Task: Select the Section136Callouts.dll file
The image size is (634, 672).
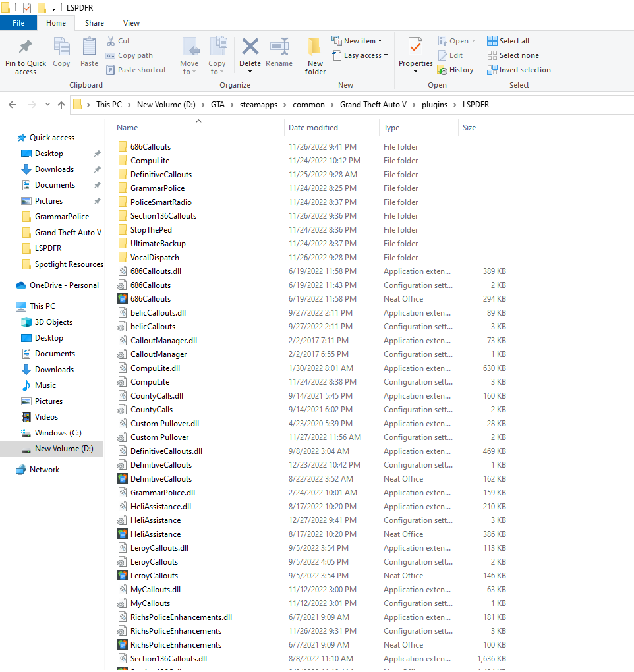Action: [169, 659]
